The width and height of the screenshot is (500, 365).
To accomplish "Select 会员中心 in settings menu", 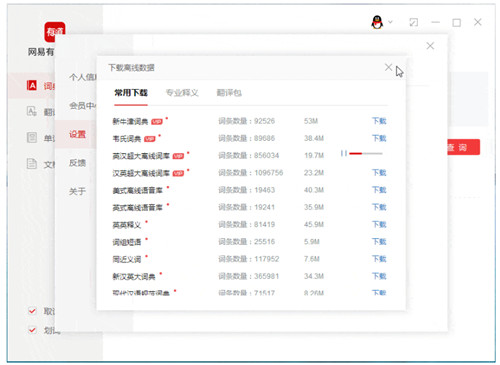I will [83, 106].
